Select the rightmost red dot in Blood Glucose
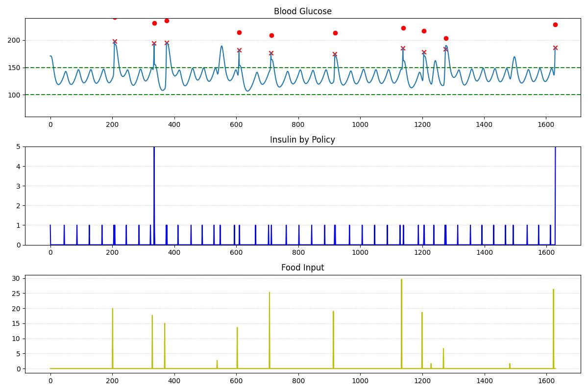Image resolution: width=588 pixels, height=392 pixels. click(x=555, y=24)
